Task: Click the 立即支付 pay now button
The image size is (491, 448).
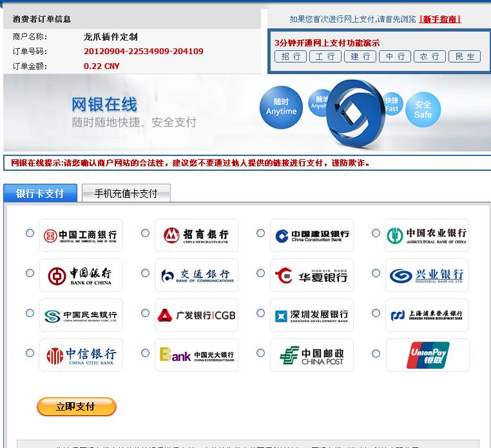Action: tap(77, 407)
